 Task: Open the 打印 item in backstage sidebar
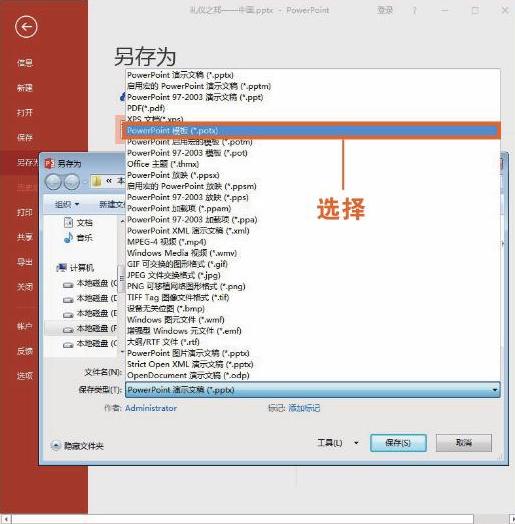tap(25, 212)
